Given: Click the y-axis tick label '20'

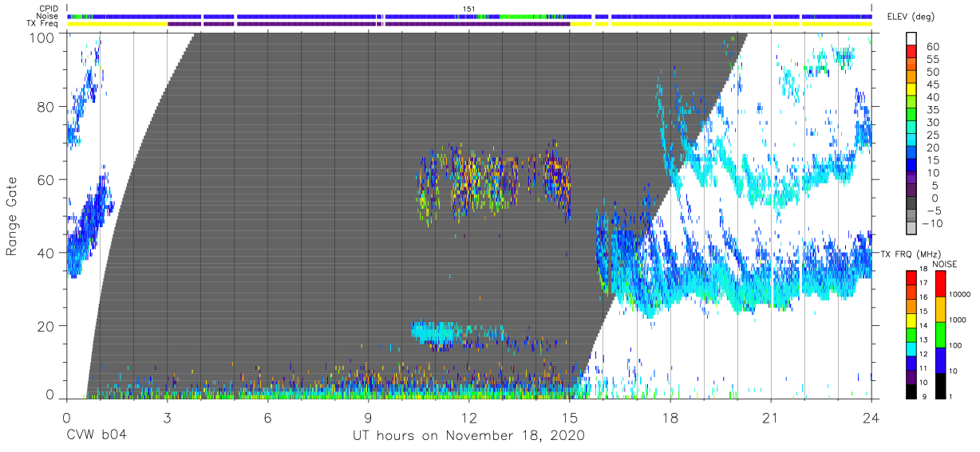Looking at the screenshot, I should (x=46, y=325).
